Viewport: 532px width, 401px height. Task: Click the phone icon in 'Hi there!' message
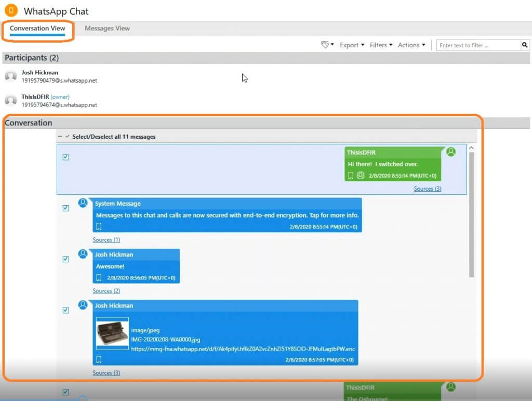click(x=351, y=176)
